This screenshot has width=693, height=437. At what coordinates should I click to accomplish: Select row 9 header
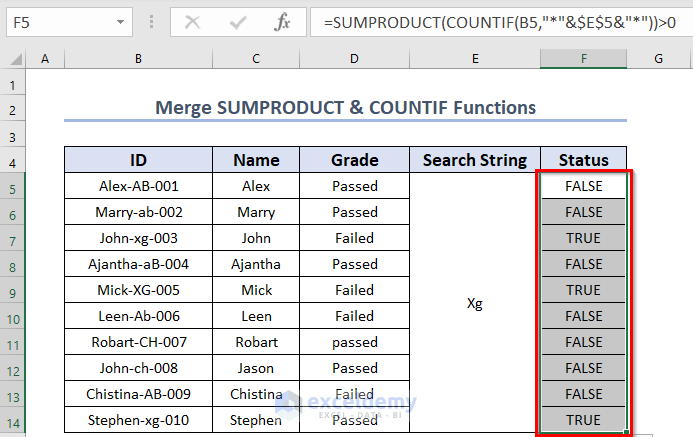tap(13, 290)
